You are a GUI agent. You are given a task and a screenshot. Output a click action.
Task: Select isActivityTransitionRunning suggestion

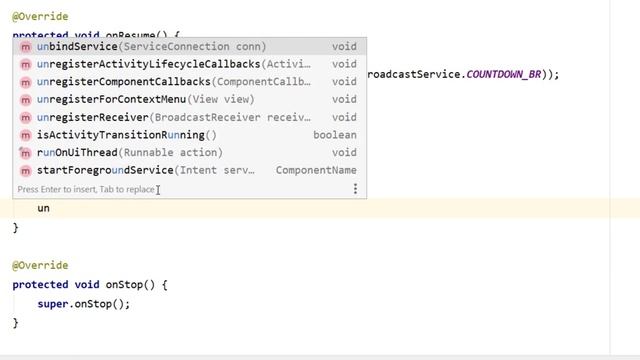(189, 135)
